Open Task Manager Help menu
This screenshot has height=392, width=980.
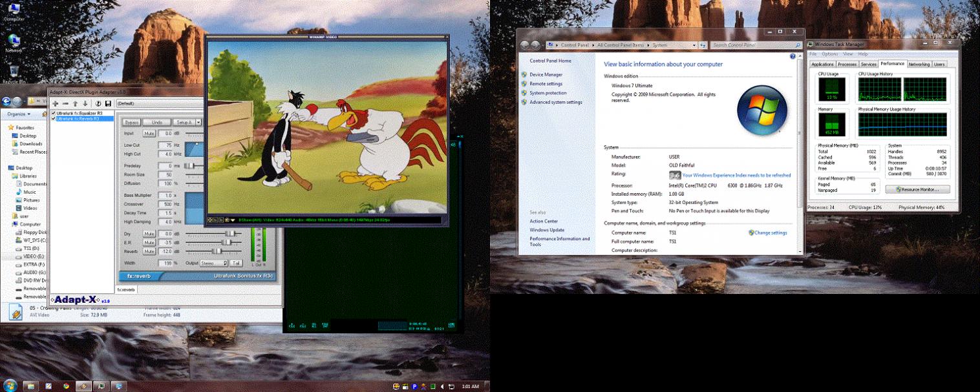click(863, 54)
